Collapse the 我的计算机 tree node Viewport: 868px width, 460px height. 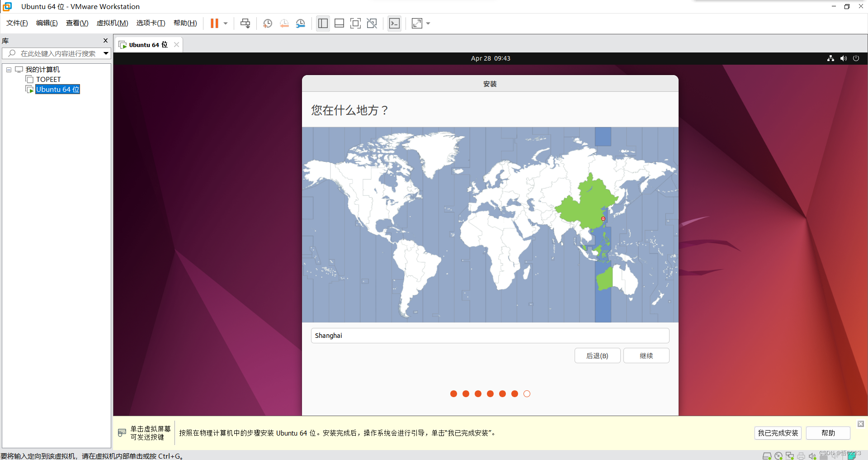9,70
